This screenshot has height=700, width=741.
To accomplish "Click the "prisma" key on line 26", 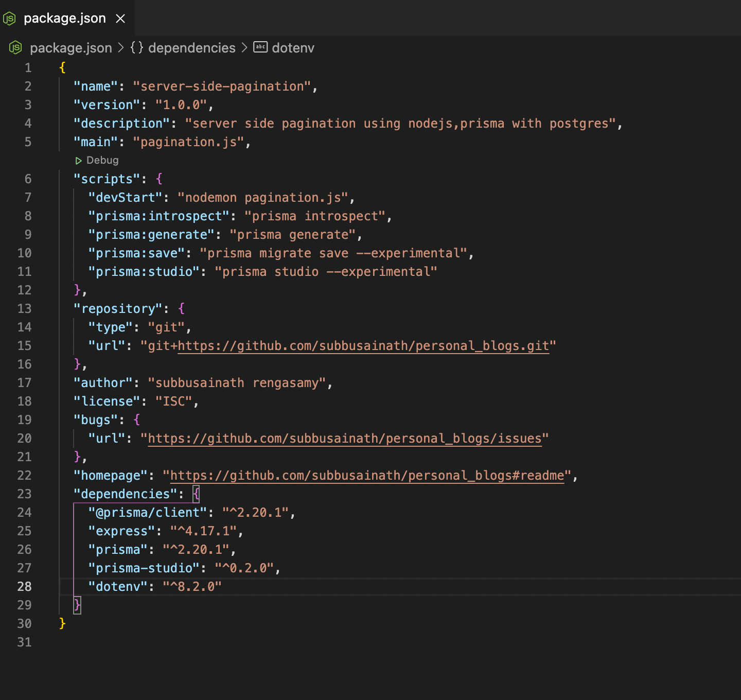I will pyautogui.click(x=118, y=549).
